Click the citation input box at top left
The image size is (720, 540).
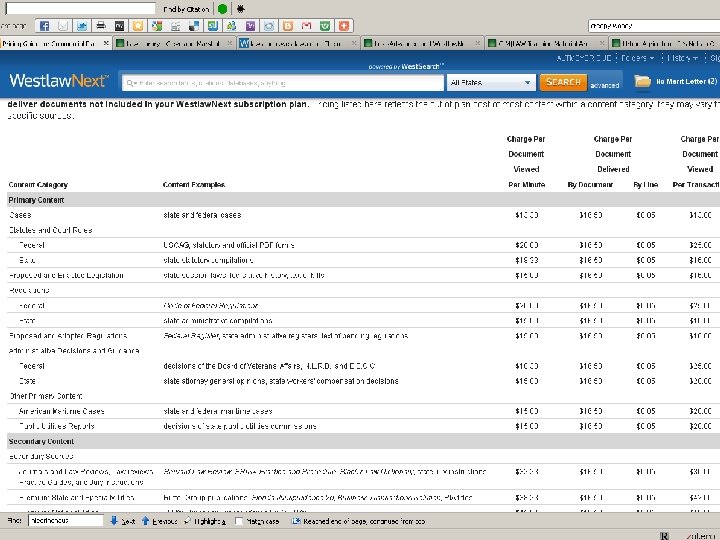[80, 8]
